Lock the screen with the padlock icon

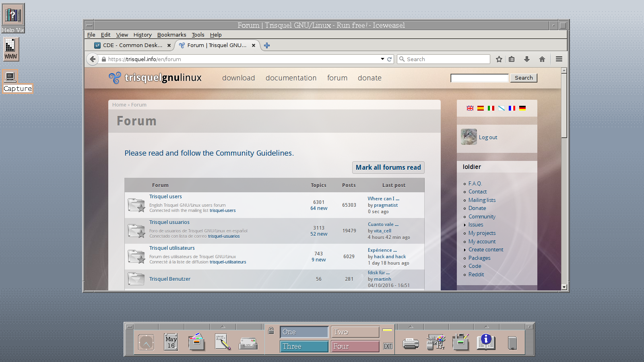[271, 331]
